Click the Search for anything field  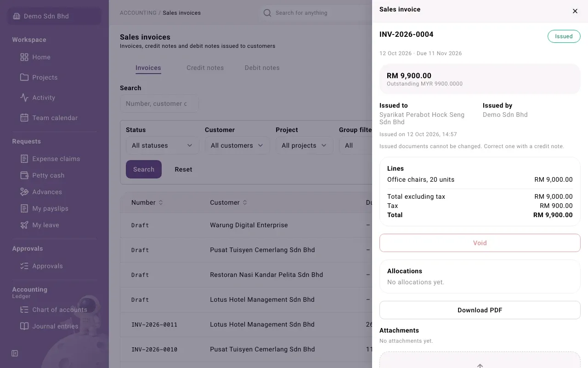pyautogui.click(x=317, y=13)
